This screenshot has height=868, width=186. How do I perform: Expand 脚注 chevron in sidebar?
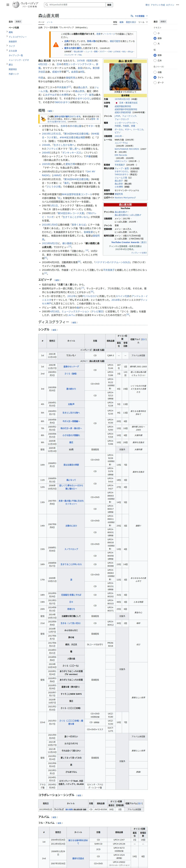coord(7,64)
